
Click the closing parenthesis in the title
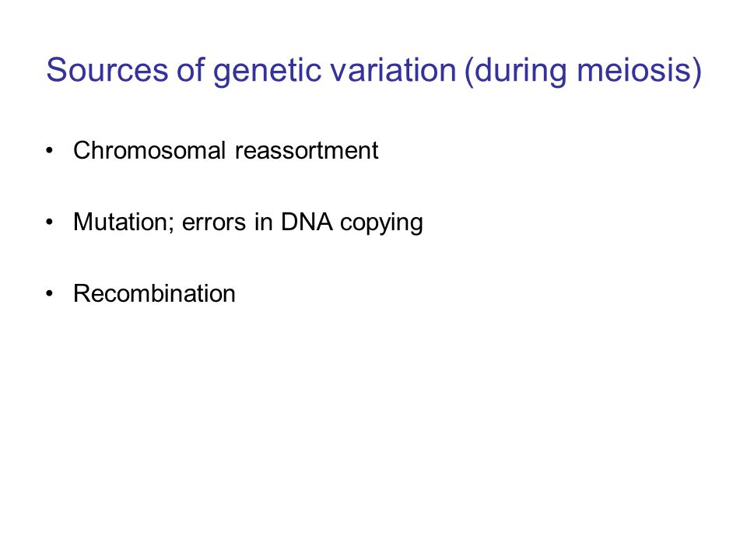[x=697, y=72]
